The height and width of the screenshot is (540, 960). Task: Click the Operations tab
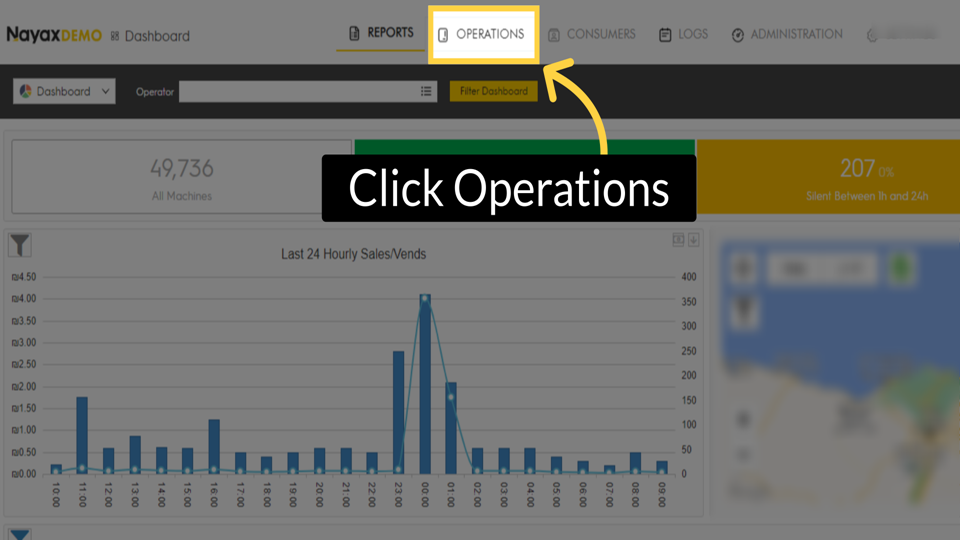coord(483,34)
